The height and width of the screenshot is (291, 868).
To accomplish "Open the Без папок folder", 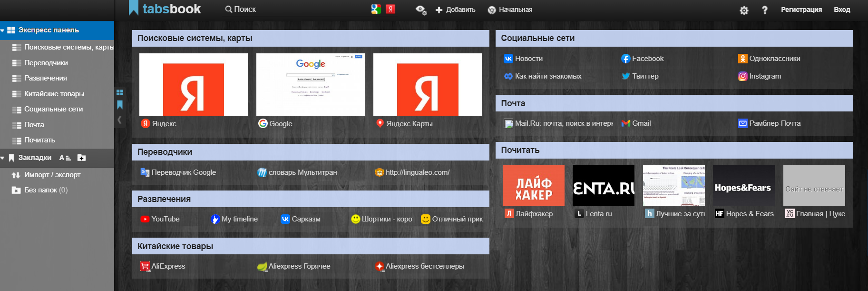I will 40,190.
